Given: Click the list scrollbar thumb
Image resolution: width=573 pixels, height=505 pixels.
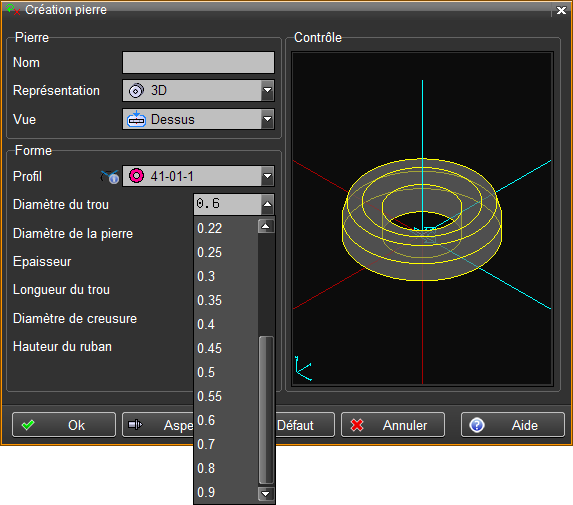Looking at the screenshot, I should pos(266,410).
